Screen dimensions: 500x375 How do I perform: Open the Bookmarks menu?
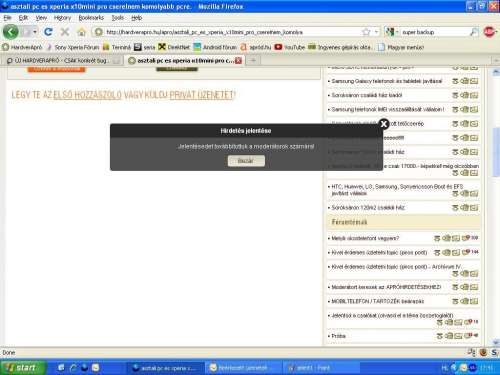[91, 18]
